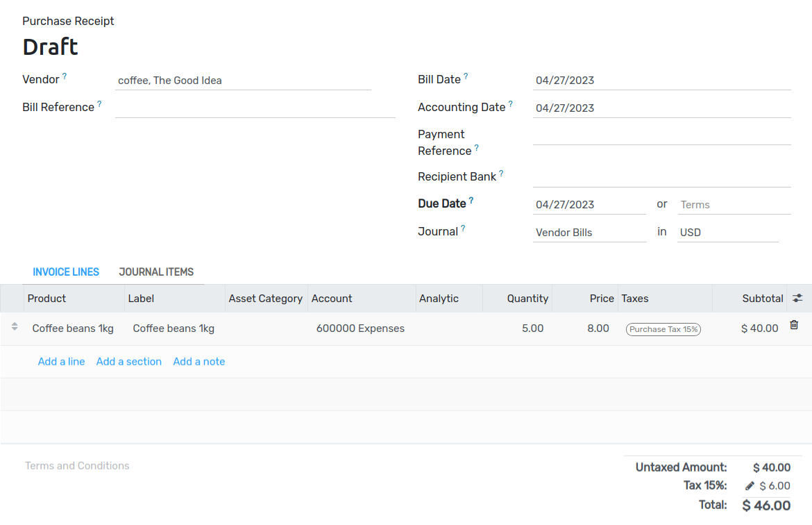Image resolution: width=812 pixels, height=525 pixels.
Task: Sort by Asset Category column header
Action: 267,299
